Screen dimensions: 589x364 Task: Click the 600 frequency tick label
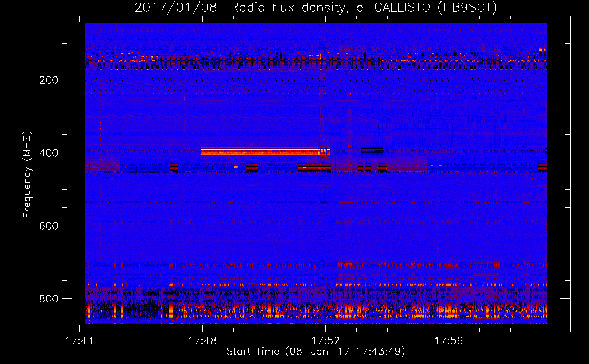coord(49,226)
